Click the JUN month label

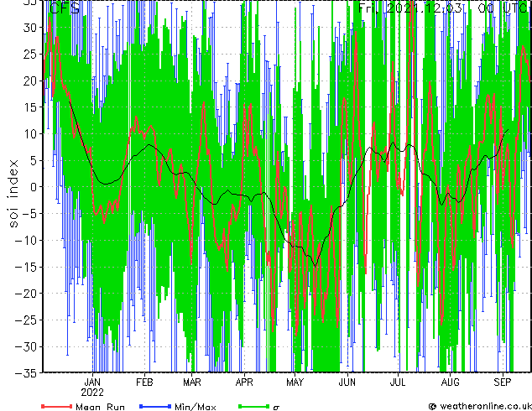(347, 382)
